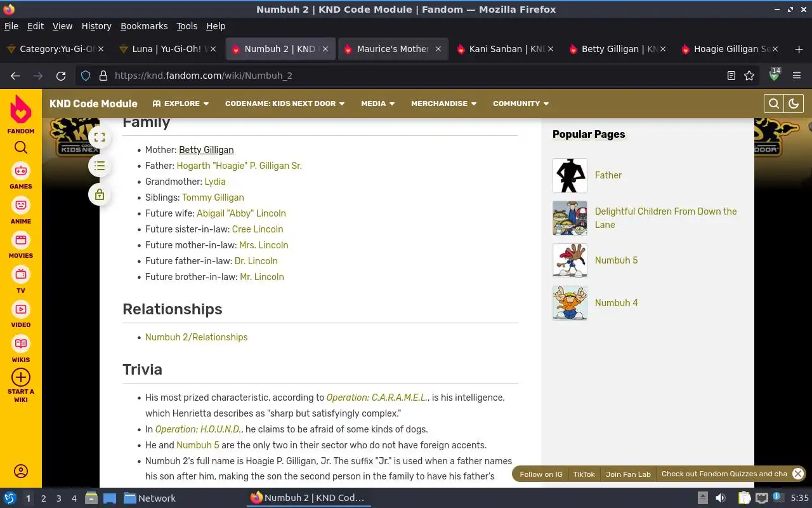Open a new tab with plus button
The image size is (812, 508).
799,49
